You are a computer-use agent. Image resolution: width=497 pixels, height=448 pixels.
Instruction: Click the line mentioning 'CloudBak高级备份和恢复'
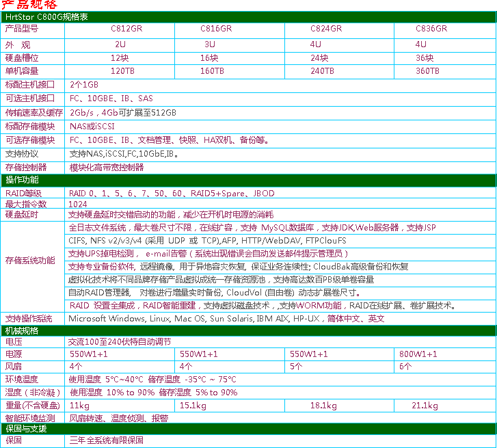point(239,267)
